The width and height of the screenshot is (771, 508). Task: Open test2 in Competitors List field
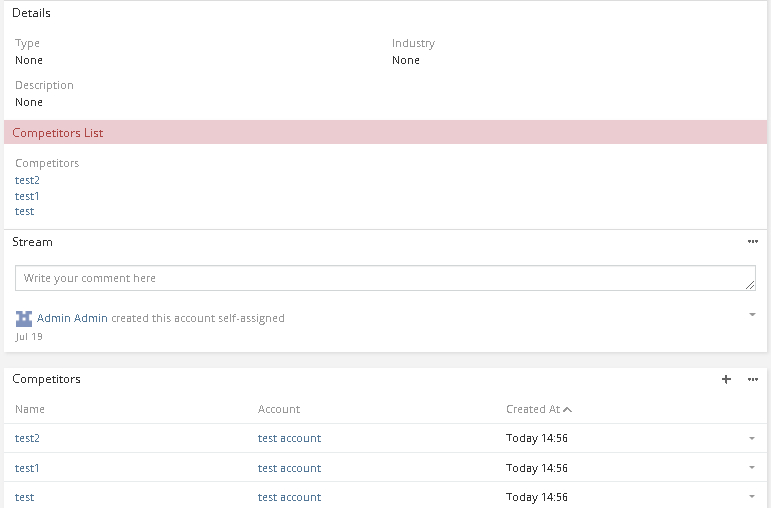[x=27, y=180]
